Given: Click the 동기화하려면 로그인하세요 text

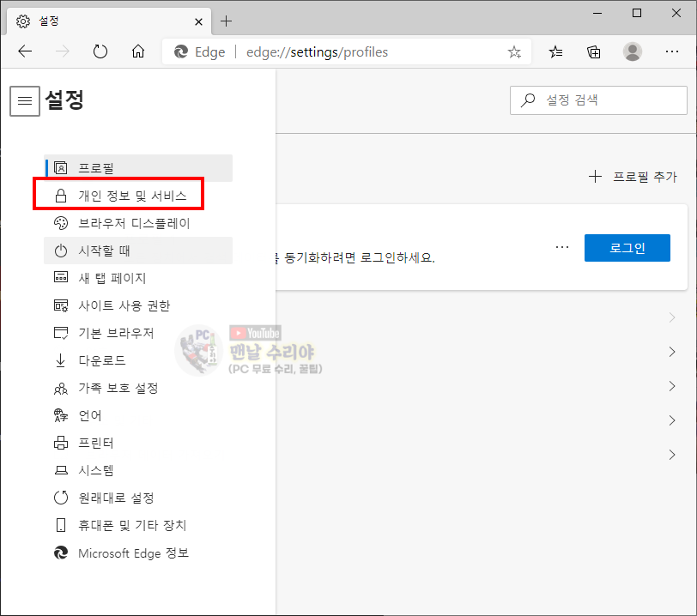Looking at the screenshot, I should (359, 257).
